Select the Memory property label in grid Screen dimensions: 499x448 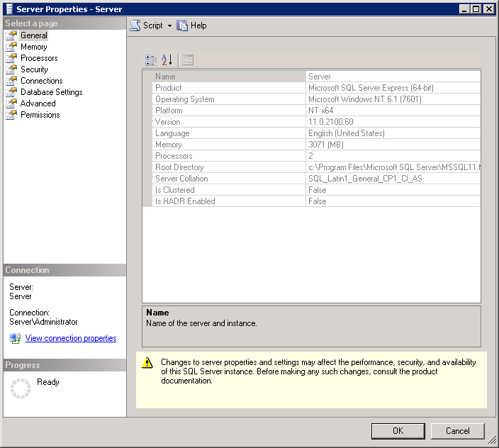click(169, 145)
